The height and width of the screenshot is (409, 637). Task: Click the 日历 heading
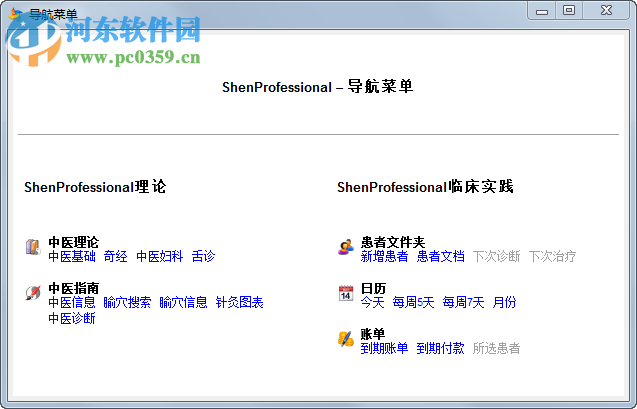pyautogui.click(x=373, y=288)
